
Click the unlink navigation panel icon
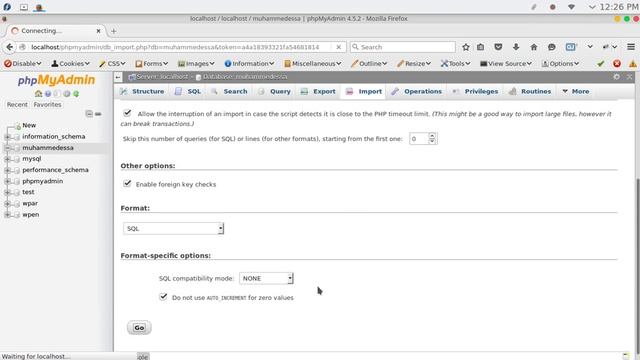click(x=98, y=114)
